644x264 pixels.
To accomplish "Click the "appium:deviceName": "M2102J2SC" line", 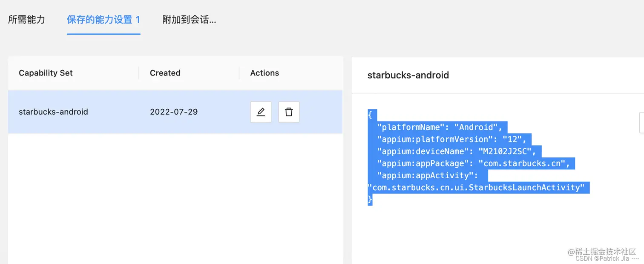I will coord(456,151).
